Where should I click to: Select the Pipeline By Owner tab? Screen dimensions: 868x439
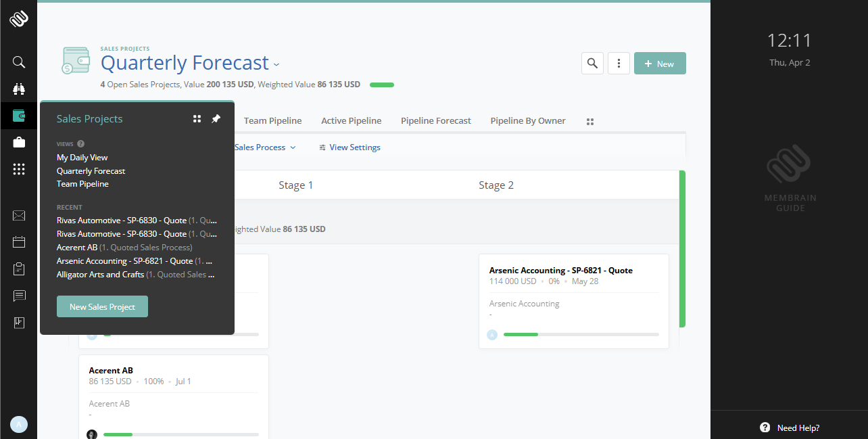528,120
